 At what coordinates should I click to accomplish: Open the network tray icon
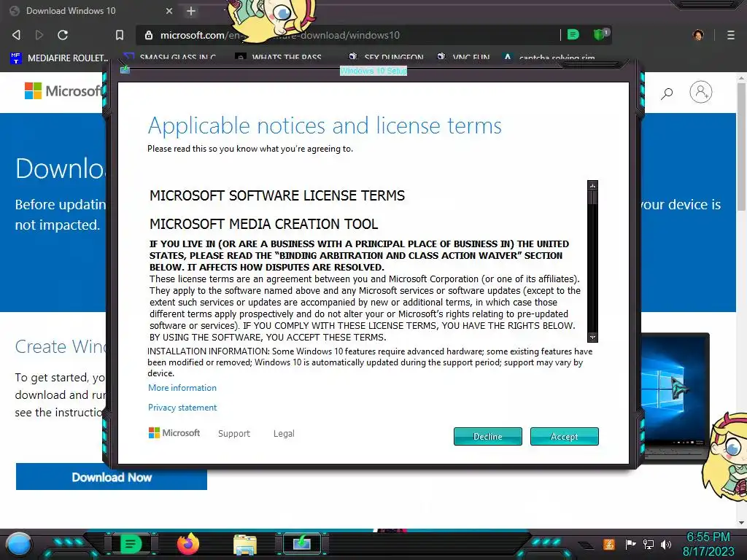tap(649, 544)
